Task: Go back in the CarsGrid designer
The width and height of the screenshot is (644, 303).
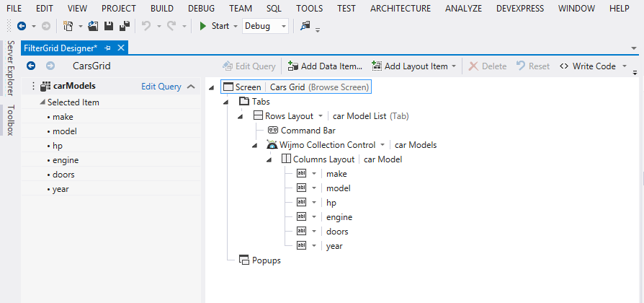Action: click(31, 66)
